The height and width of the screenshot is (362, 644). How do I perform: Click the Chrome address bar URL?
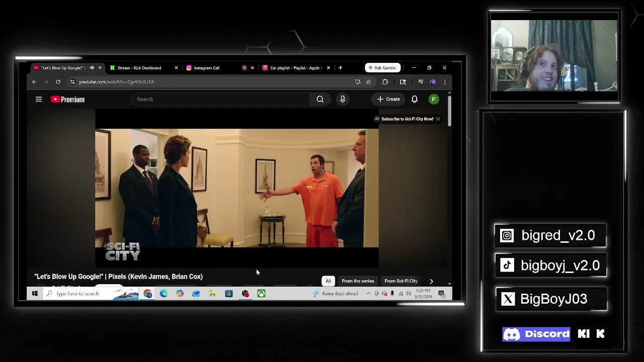(116, 82)
